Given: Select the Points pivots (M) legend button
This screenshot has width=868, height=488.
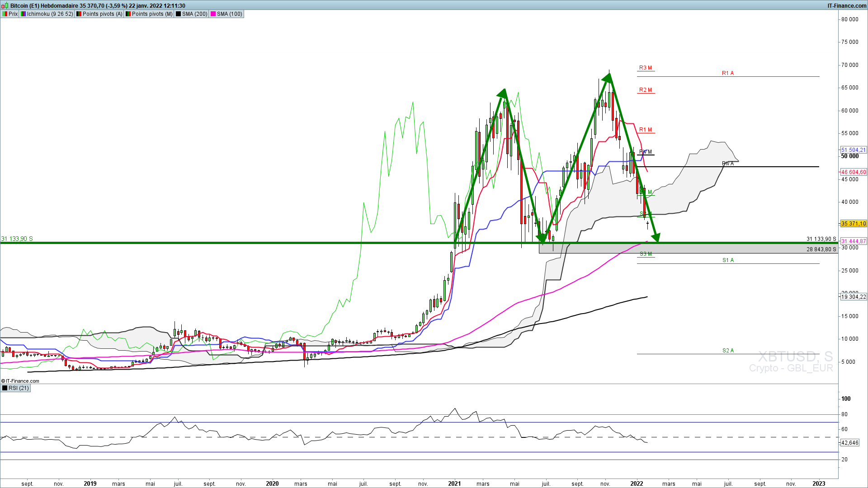Looking at the screenshot, I should pyautogui.click(x=149, y=14).
